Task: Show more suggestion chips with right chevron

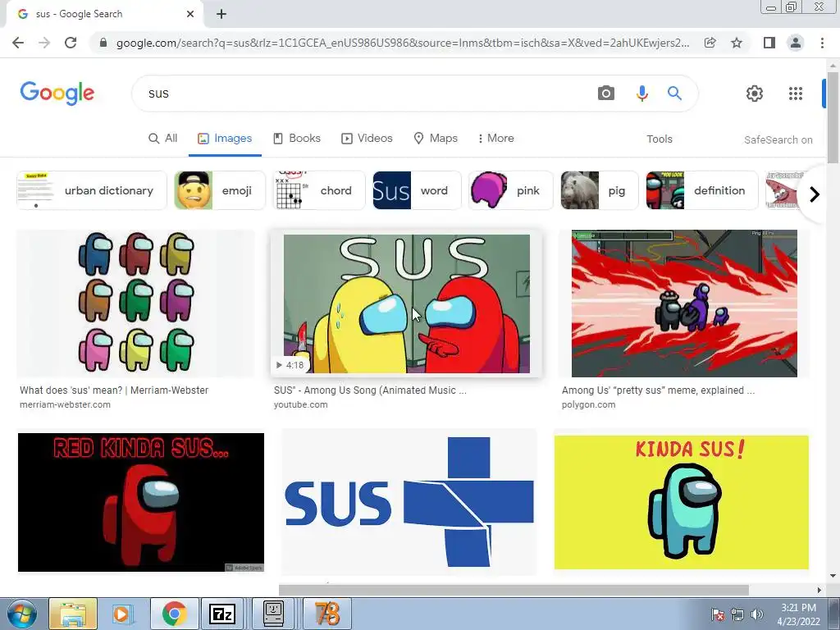Action: coord(815,194)
